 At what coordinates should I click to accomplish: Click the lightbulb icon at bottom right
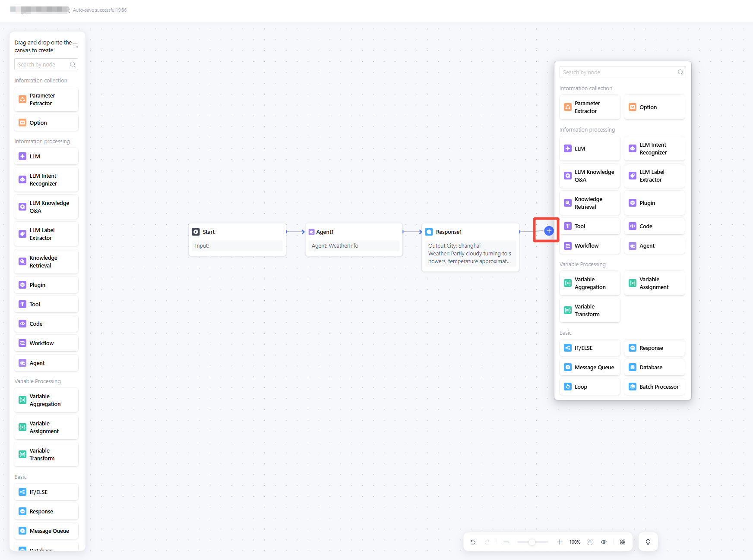[x=648, y=542]
